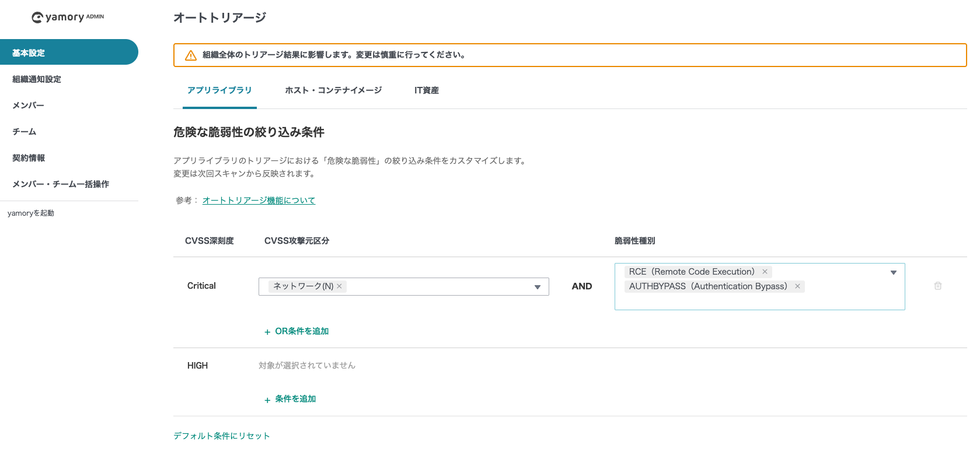Image resolution: width=980 pixels, height=456 pixels.
Task: Expand the CVSS攻撃元区分 dropdown arrow
Action: [537, 287]
